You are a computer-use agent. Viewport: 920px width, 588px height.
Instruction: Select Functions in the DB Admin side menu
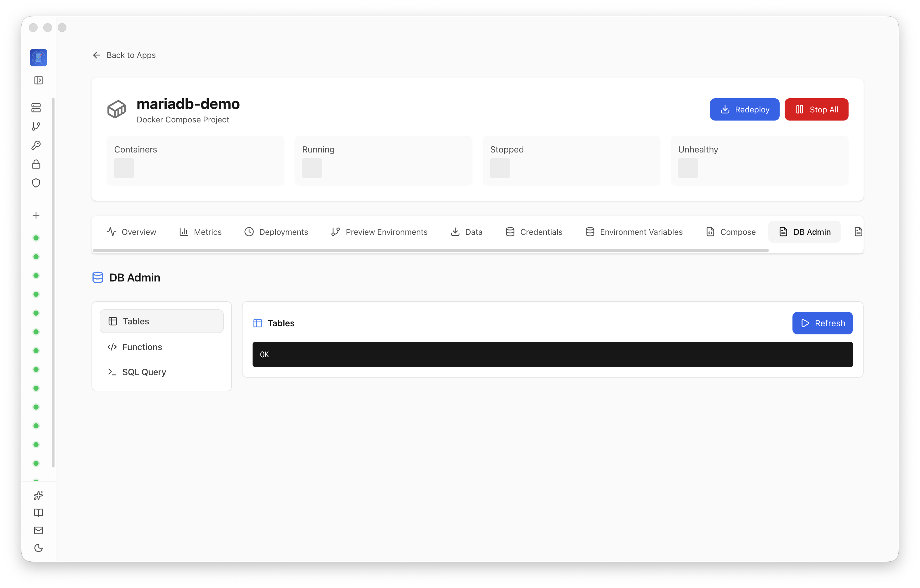point(162,347)
